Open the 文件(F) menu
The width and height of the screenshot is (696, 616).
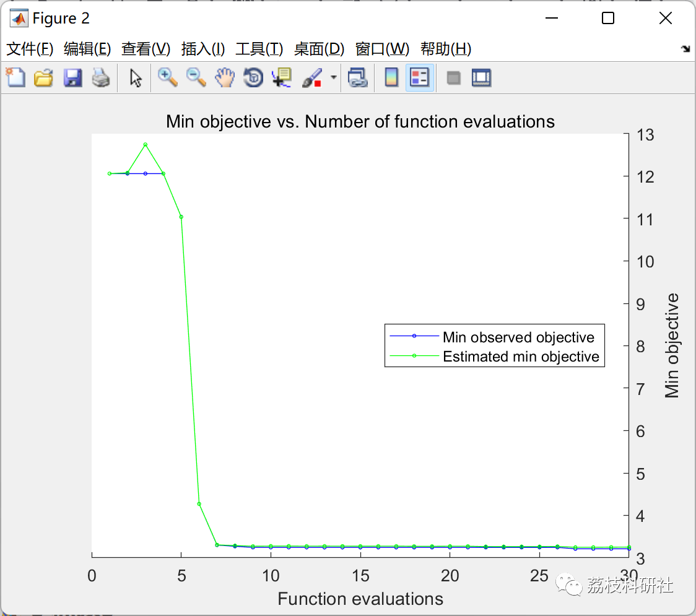pyautogui.click(x=30, y=49)
